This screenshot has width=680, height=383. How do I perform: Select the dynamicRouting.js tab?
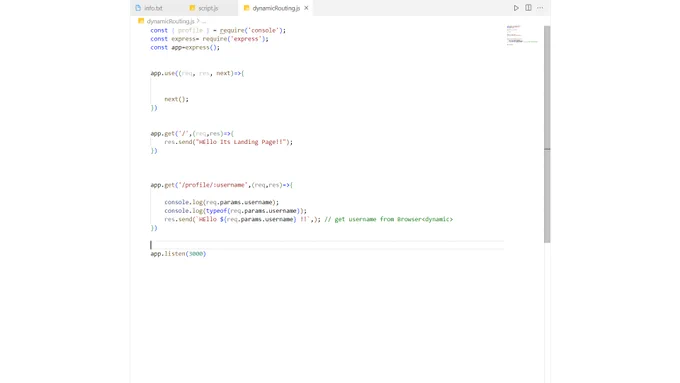[276, 8]
